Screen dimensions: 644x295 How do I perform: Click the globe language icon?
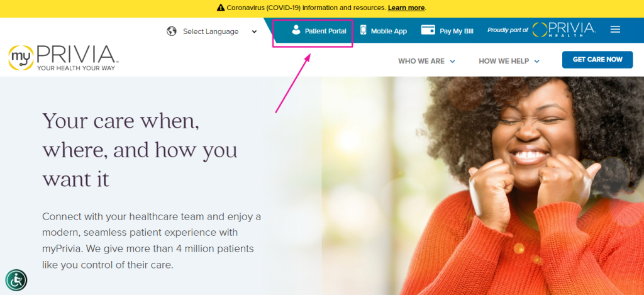(x=171, y=31)
